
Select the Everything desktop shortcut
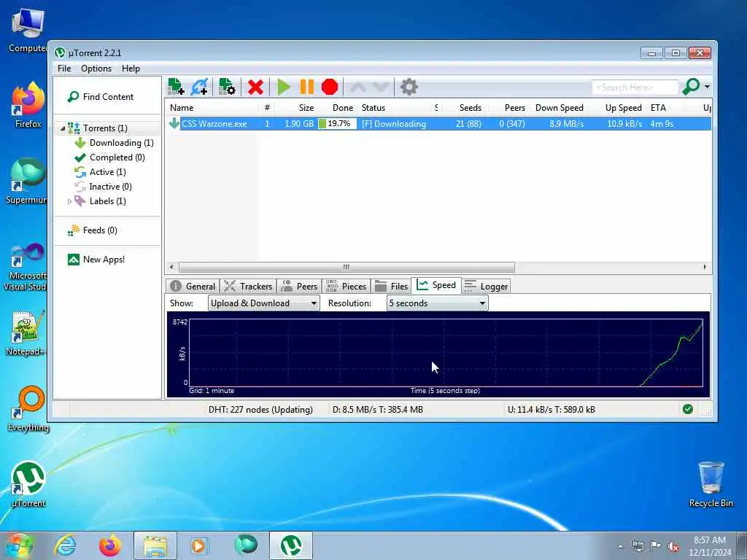click(x=28, y=409)
